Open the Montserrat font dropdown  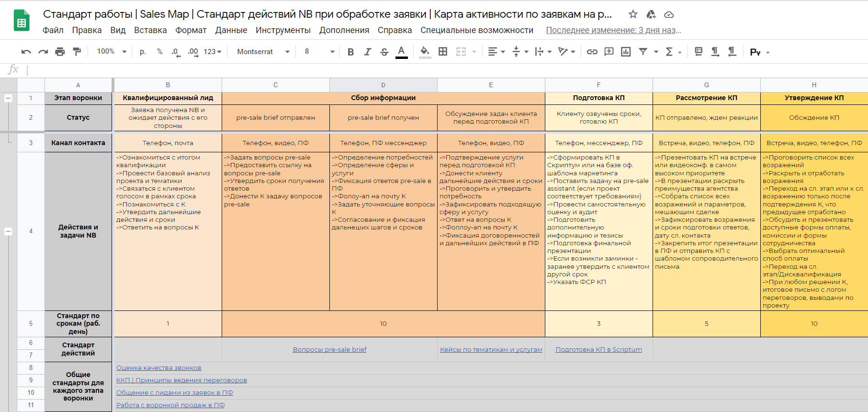pos(263,52)
